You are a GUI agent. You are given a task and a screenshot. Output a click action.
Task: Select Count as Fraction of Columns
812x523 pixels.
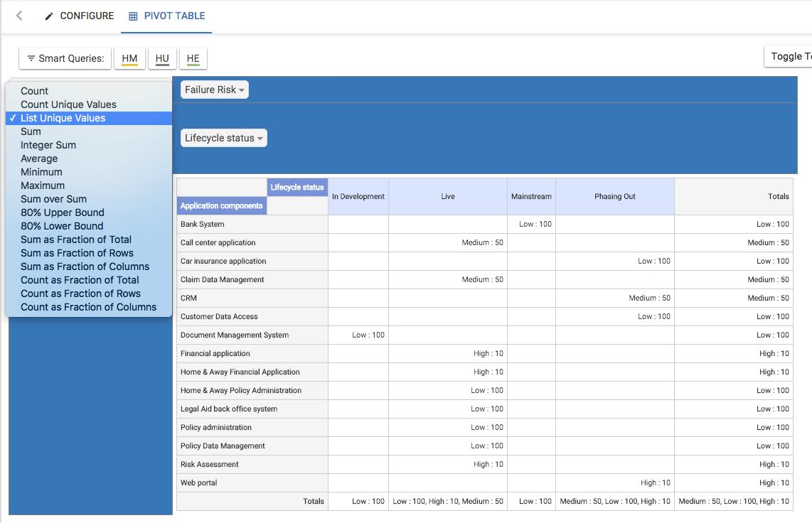pyautogui.click(x=88, y=307)
